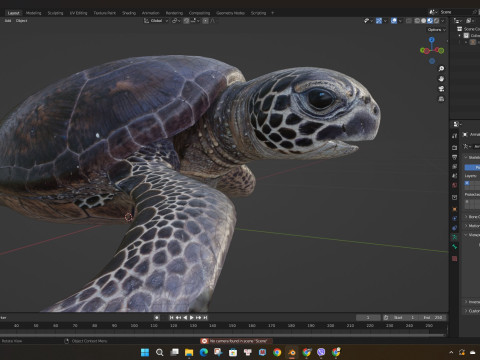The height and width of the screenshot is (360, 480).
Task: Open the Scene properties tab
Action: tap(455, 176)
